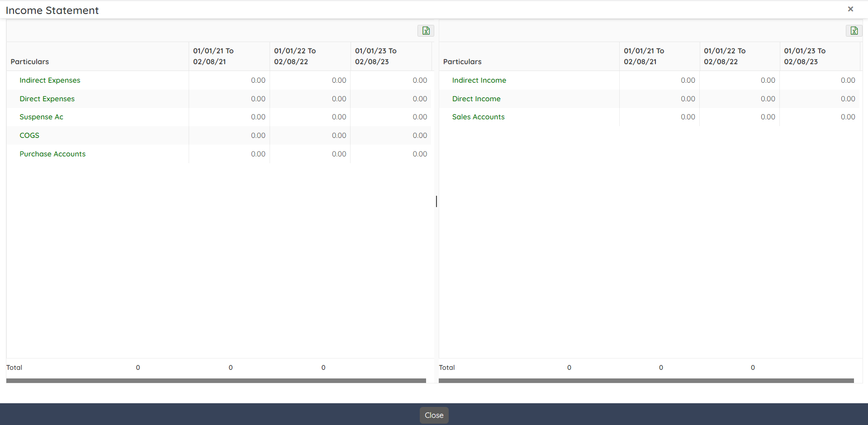The height and width of the screenshot is (425, 868).
Task: Open Sales Accounts link
Action: (478, 117)
